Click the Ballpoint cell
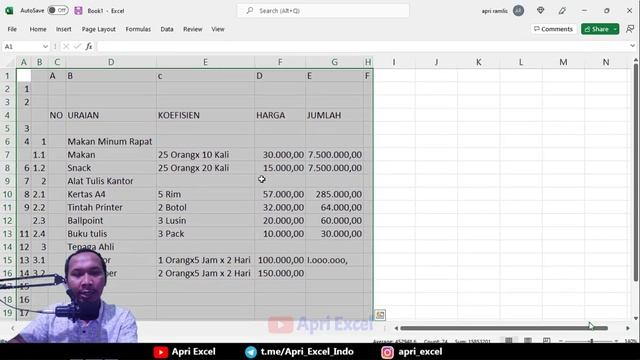This screenshot has height=360, width=640. tap(111, 220)
